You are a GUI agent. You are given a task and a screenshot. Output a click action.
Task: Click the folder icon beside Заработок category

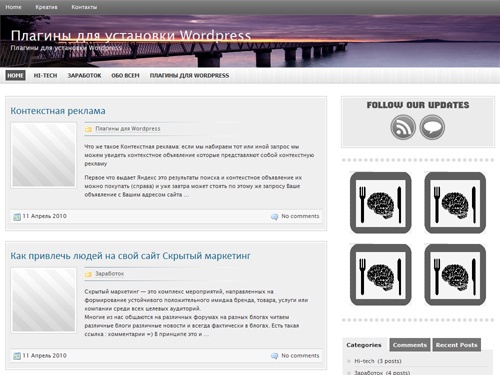pos(88,274)
